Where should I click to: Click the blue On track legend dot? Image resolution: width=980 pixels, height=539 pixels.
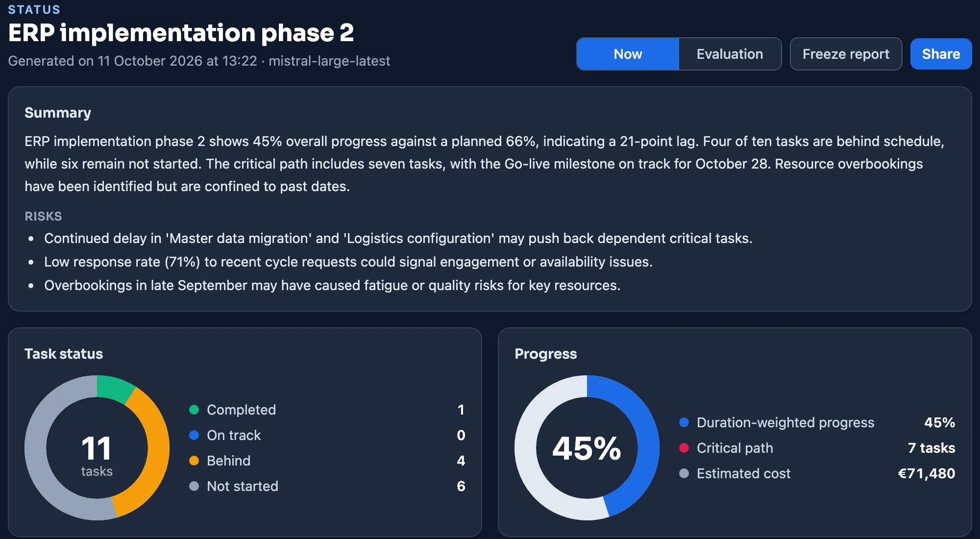point(194,435)
